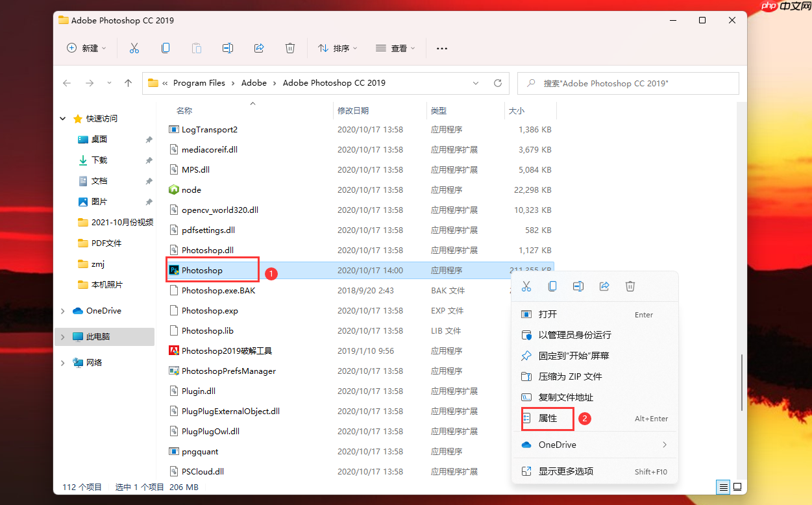Click the refresh icon next to the address bar

tap(497, 83)
